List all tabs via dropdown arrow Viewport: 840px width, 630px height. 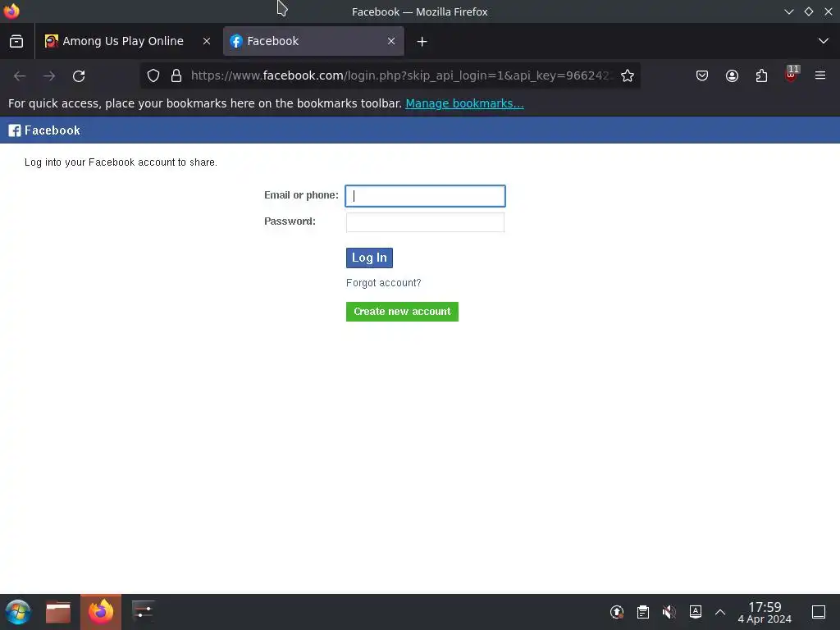824,41
